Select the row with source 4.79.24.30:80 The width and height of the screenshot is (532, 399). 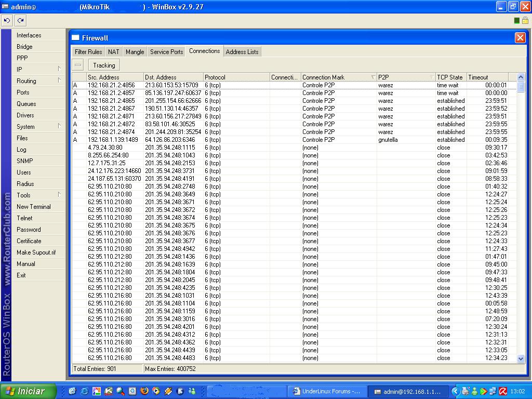295,148
